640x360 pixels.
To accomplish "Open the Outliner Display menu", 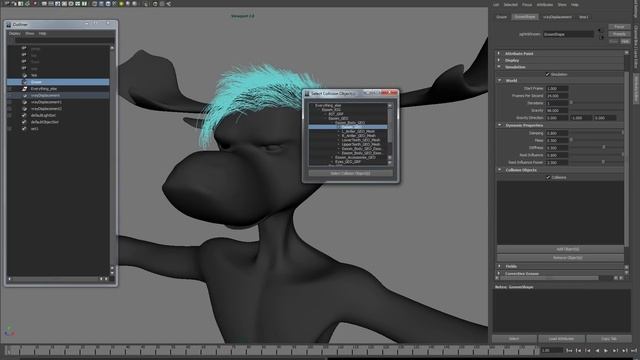I will 14,33.
